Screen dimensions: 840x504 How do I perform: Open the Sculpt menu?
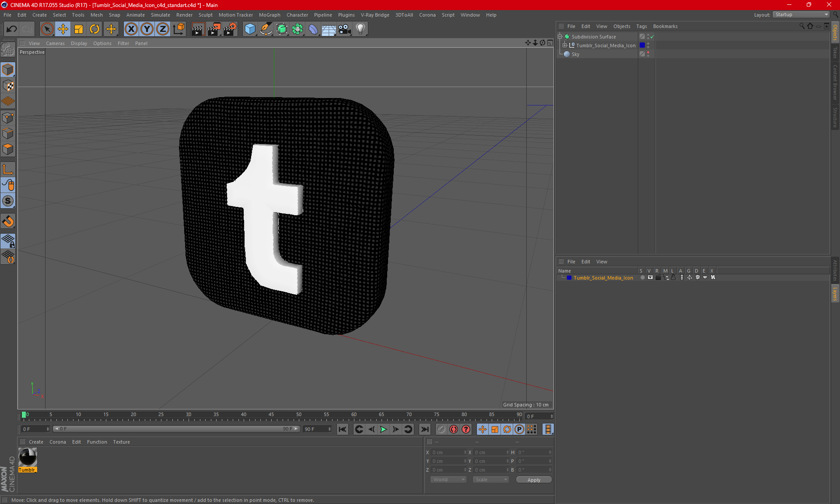click(205, 15)
